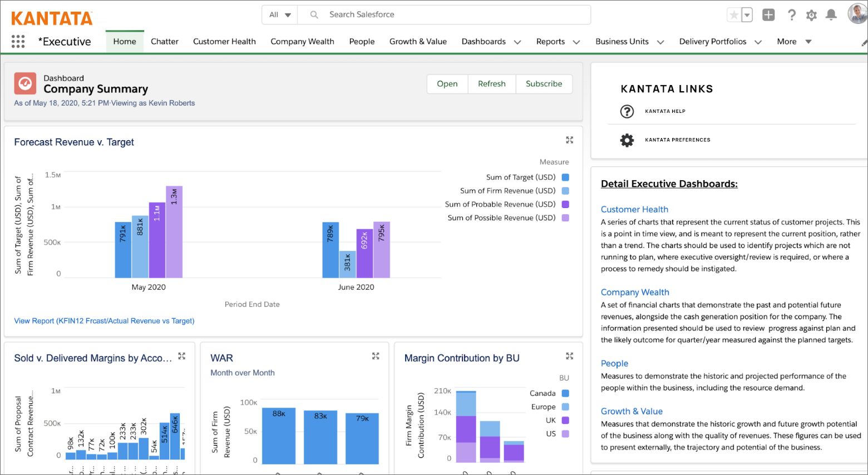The image size is (868, 475).
Task: Click the Canada BU legend swatch
Action: pos(565,393)
